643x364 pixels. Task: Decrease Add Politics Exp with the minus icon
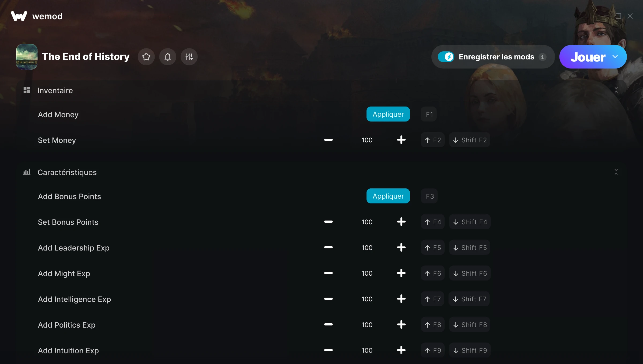(x=328, y=324)
